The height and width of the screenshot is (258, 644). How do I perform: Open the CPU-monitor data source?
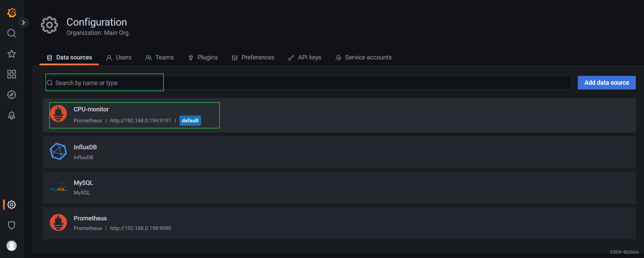coord(339,116)
